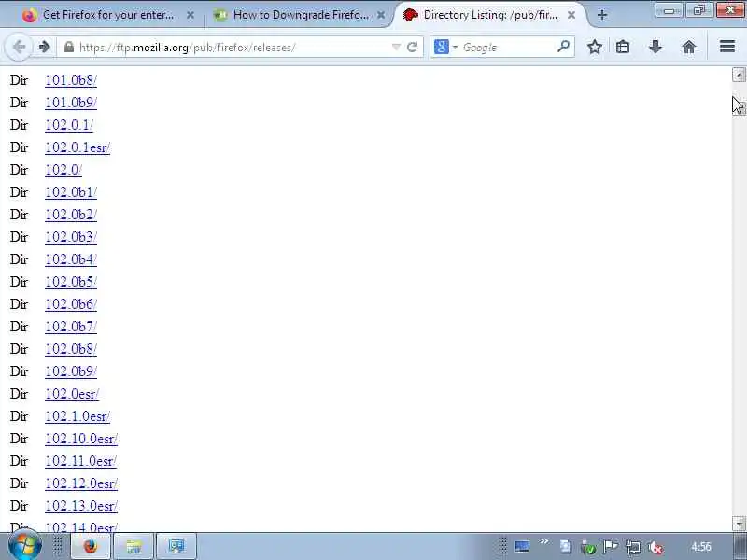Screen dimensions: 747x560
Task: Show bookmarks list icon
Action: [x=623, y=47]
